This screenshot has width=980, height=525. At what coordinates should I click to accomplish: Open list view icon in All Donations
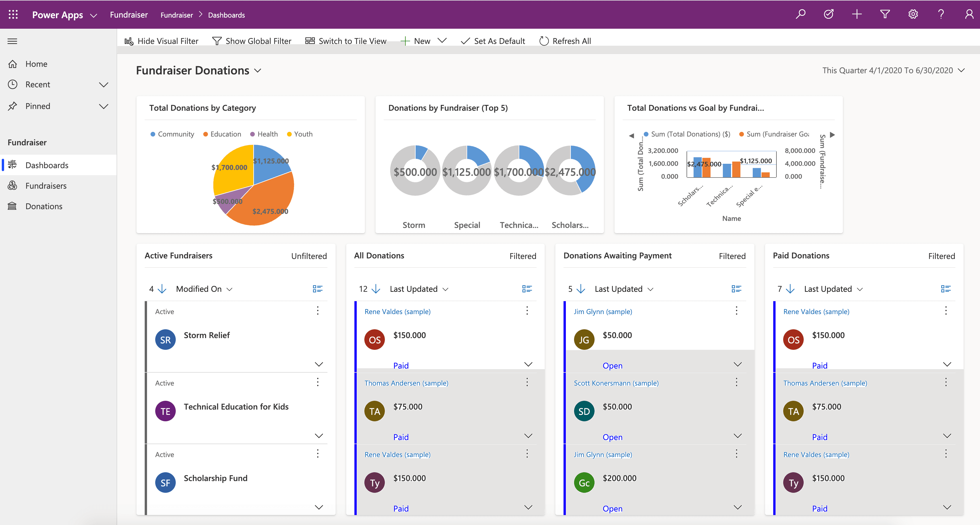[x=527, y=289]
